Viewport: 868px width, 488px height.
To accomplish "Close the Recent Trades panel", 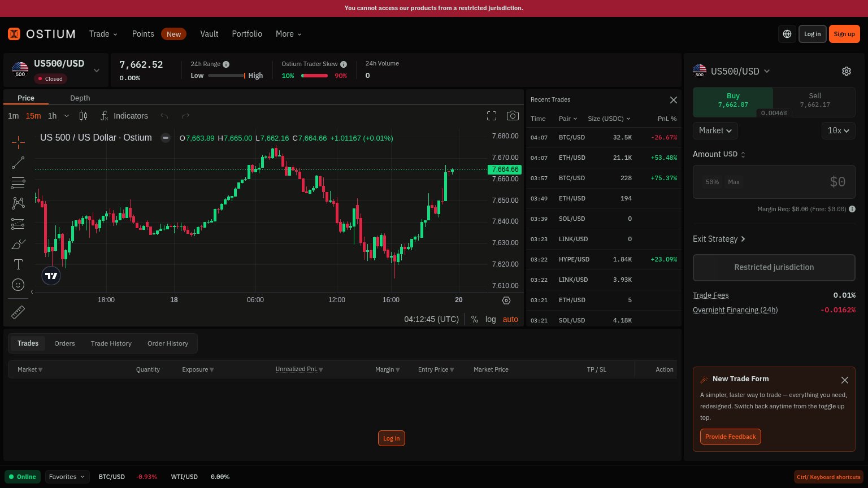I will coord(674,100).
